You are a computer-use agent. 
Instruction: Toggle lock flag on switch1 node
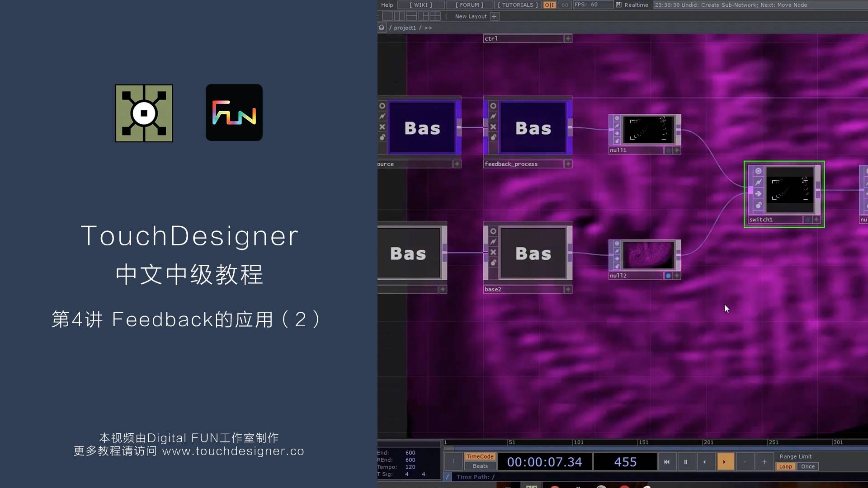759,205
